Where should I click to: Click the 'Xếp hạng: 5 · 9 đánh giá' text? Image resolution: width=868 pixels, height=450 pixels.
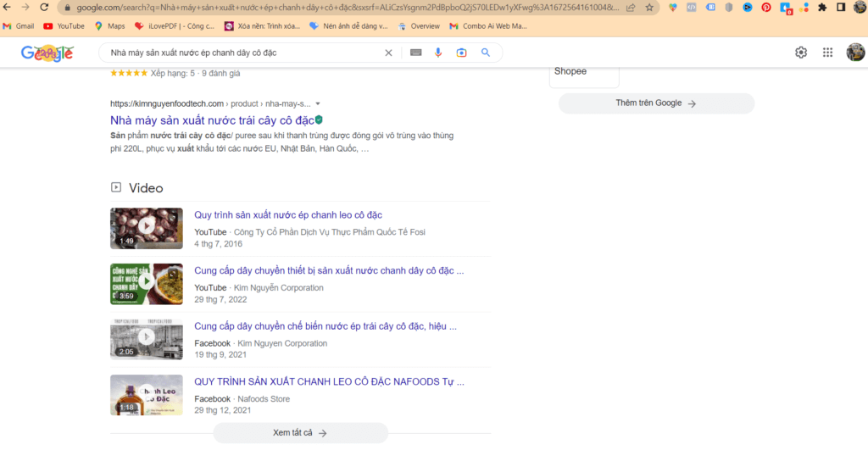[x=196, y=73]
